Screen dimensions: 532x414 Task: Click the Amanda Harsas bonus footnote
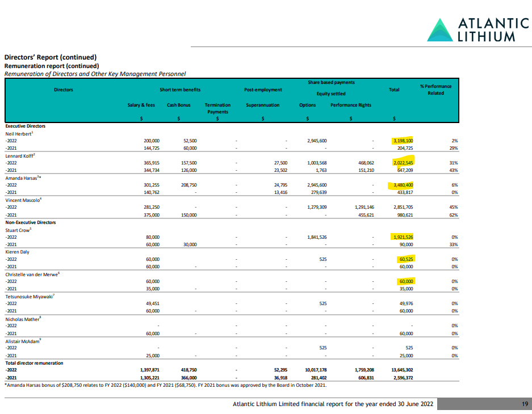click(x=166, y=385)
